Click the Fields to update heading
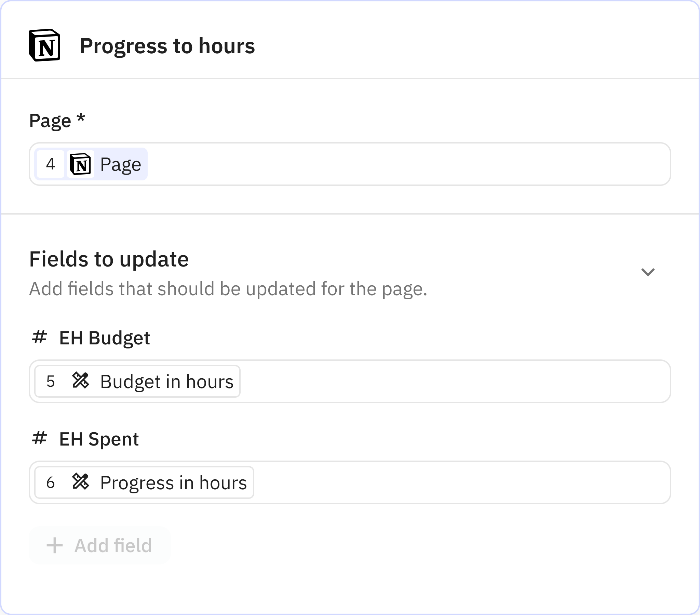 tap(109, 259)
